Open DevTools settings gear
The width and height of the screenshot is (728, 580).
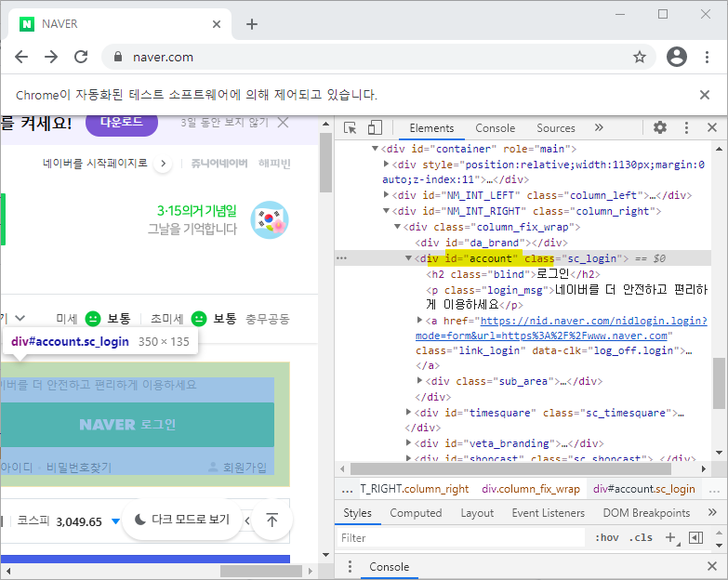660,127
